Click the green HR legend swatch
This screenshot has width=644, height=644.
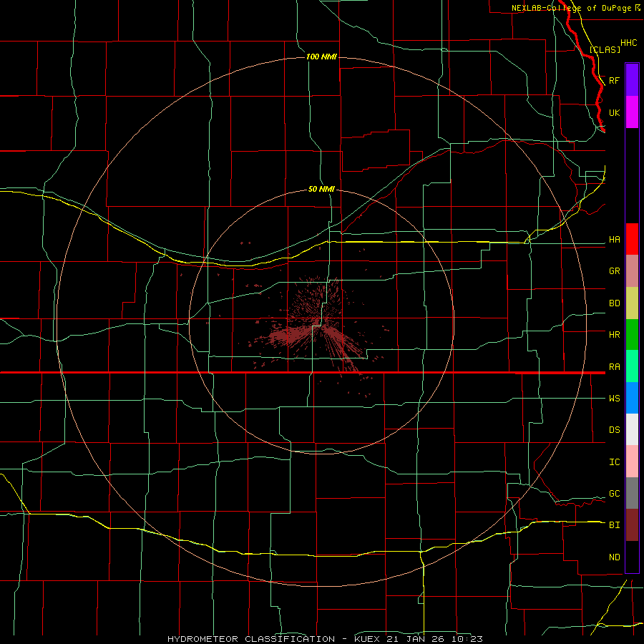[632, 335]
